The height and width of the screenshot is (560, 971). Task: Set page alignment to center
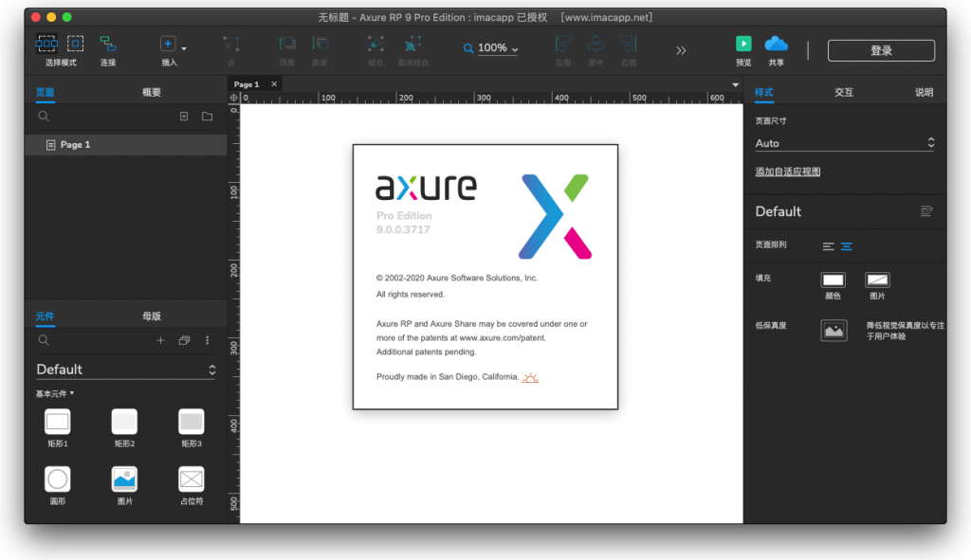pyautogui.click(x=847, y=246)
